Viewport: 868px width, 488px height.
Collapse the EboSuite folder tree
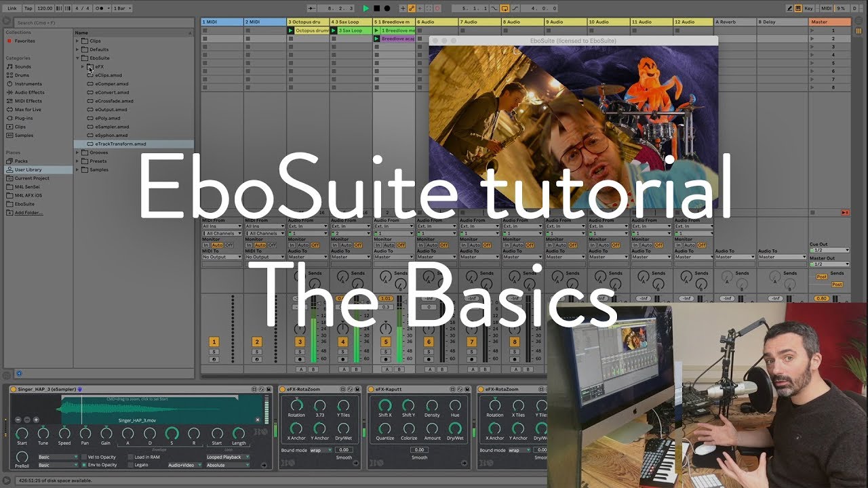click(77, 58)
